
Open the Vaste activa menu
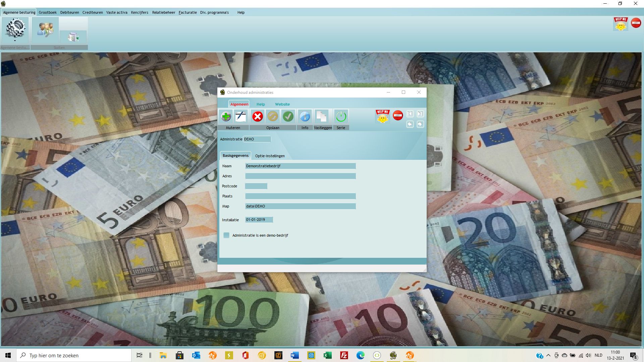coord(117,12)
